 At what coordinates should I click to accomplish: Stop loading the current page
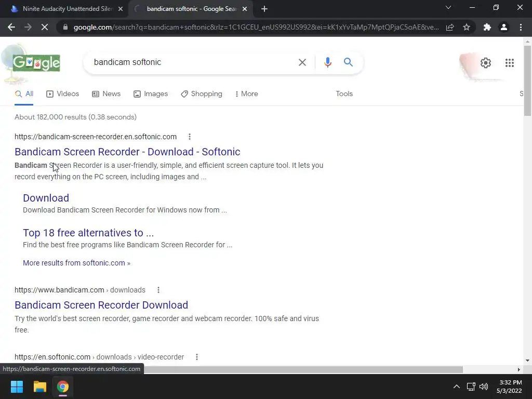pos(45,27)
